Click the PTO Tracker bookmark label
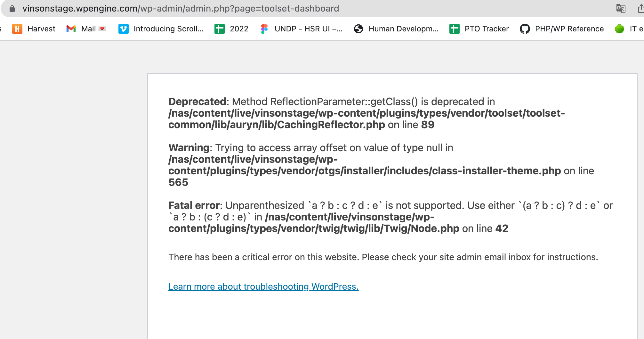The height and width of the screenshot is (339, 644). point(487,29)
